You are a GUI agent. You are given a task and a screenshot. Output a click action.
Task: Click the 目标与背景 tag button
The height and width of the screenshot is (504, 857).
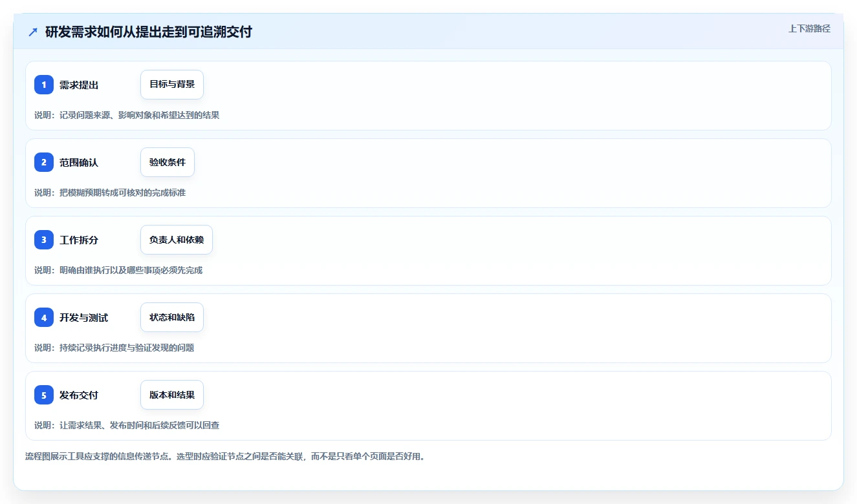pos(172,85)
